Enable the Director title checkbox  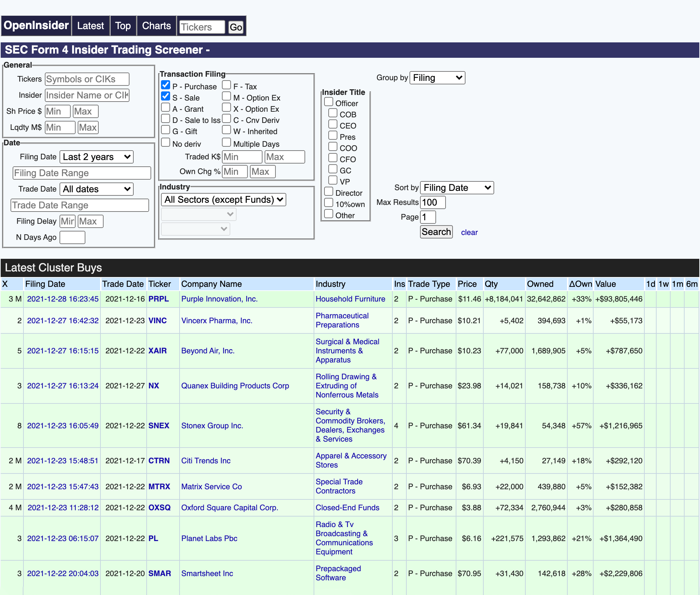tap(329, 192)
